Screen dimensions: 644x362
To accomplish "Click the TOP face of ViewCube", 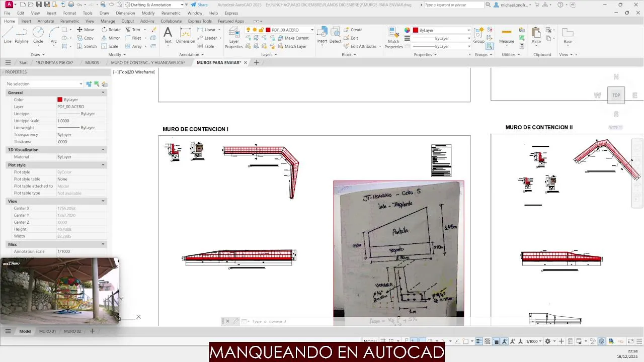I will (x=616, y=95).
